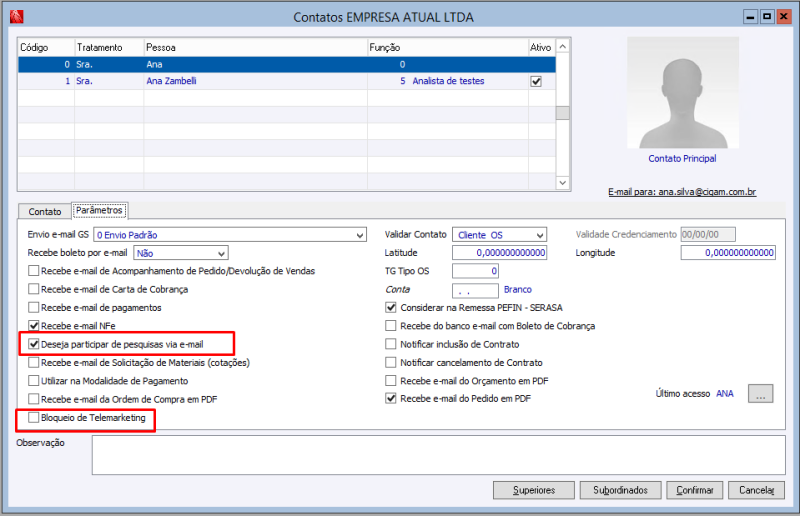Click the Ativo column header

[x=542, y=47]
